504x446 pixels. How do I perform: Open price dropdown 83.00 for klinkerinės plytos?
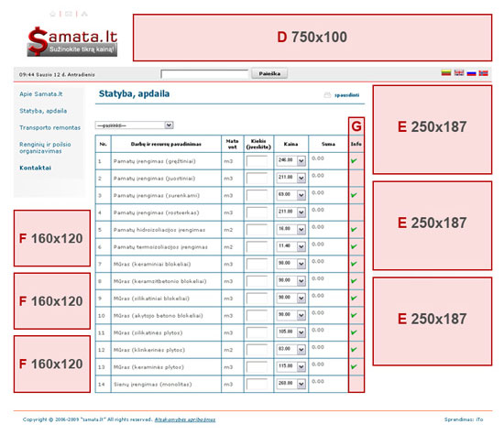coord(290,349)
